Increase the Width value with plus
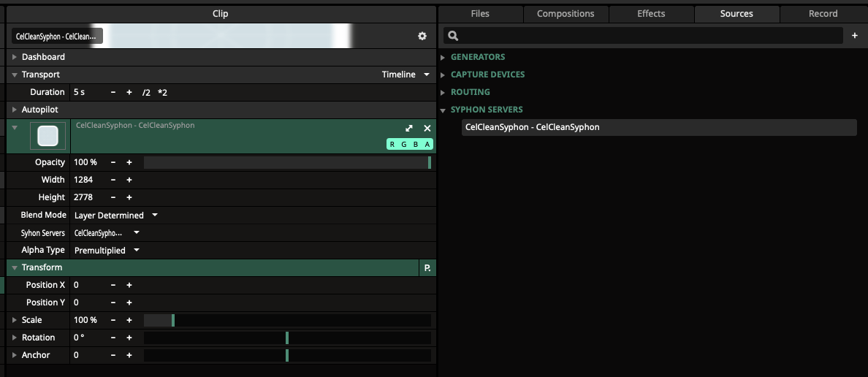Image resolution: width=868 pixels, height=377 pixels. (x=129, y=180)
